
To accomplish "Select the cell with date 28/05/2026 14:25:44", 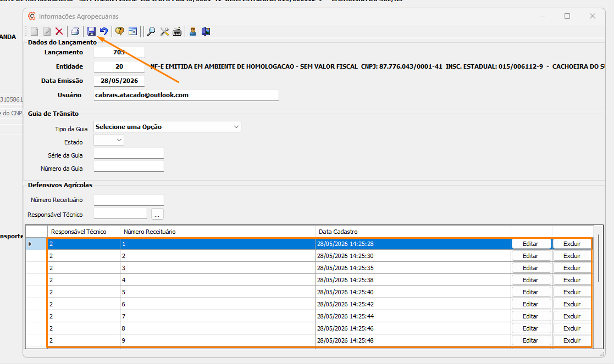I will tap(413, 316).
